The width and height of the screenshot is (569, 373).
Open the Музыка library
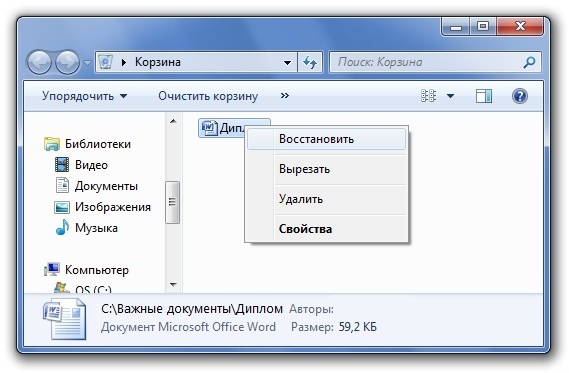coord(96,228)
